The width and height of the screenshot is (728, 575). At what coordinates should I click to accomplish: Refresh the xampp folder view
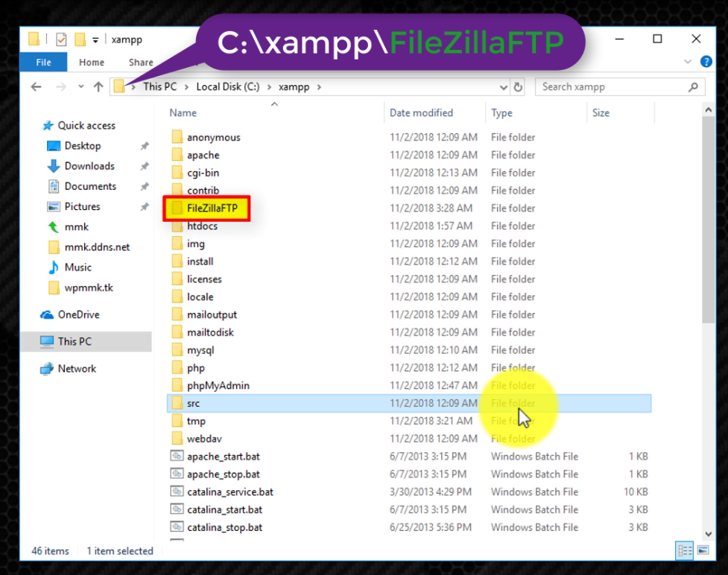(x=518, y=87)
